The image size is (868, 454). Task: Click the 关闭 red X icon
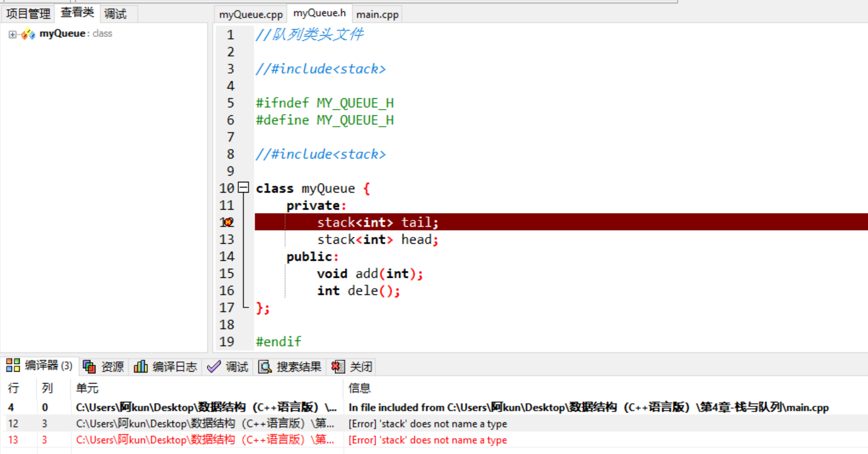[x=338, y=366]
